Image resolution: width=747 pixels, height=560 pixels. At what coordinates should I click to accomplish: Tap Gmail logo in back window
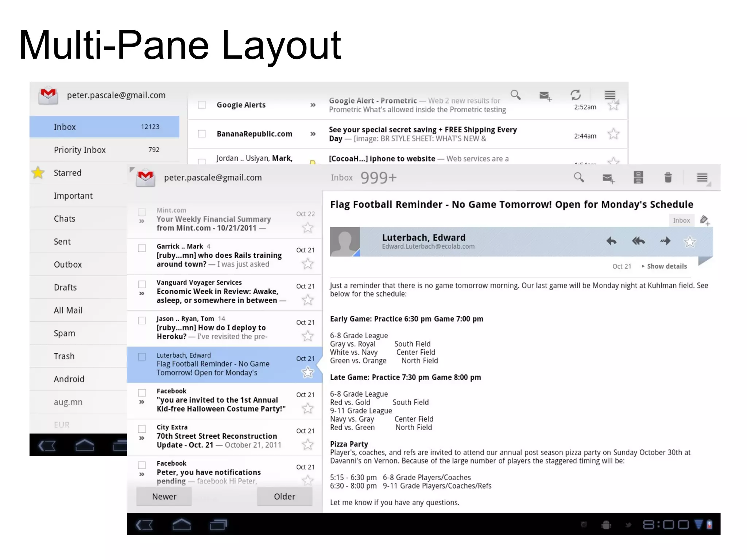point(48,96)
